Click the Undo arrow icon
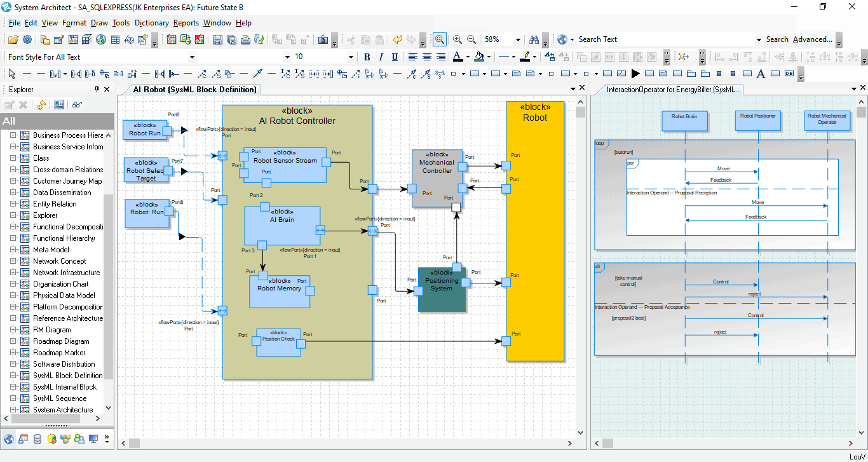Image resolution: width=868 pixels, height=462 pixels. (398, 39)
